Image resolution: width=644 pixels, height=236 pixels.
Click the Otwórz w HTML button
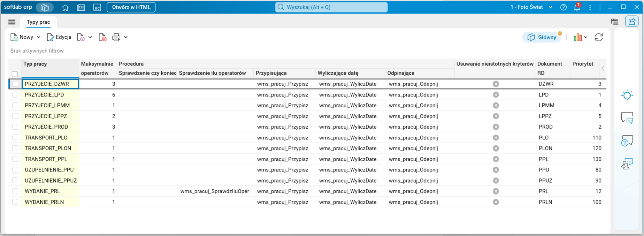pyautogui.click(x=131, y=7)
